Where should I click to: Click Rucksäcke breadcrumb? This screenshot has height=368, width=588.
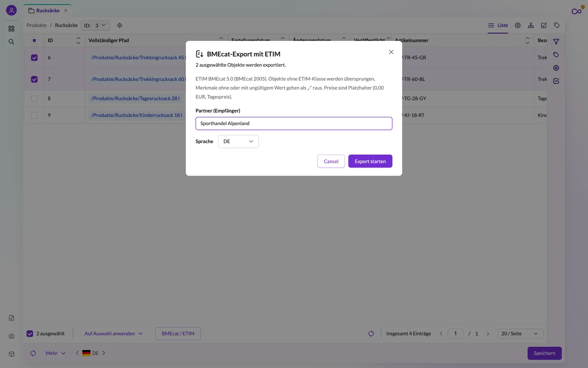[66, 25]
